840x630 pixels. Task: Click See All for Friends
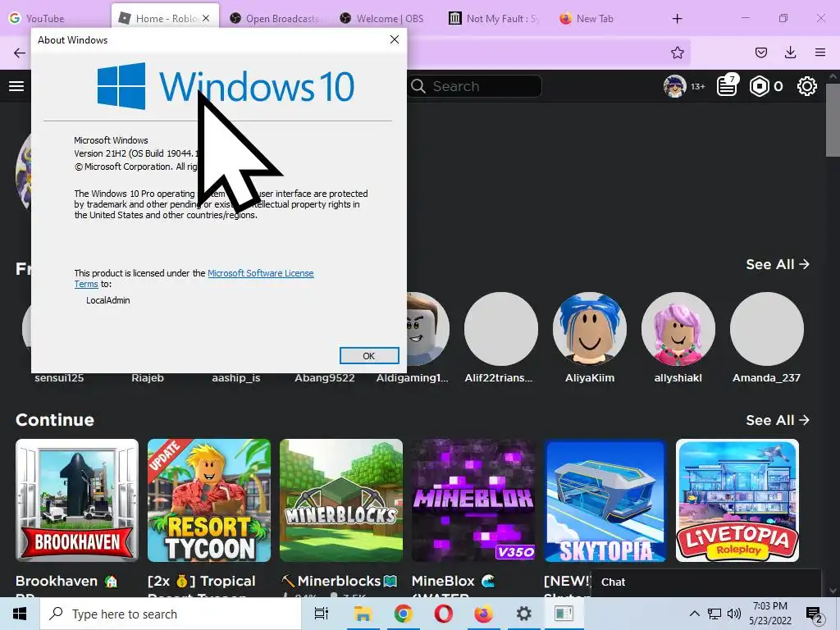pos(778,264)
